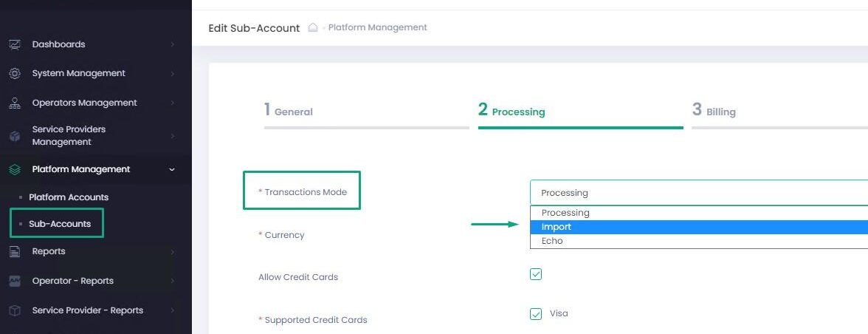Choose the Echo option in dropdown

pos(552,241)
